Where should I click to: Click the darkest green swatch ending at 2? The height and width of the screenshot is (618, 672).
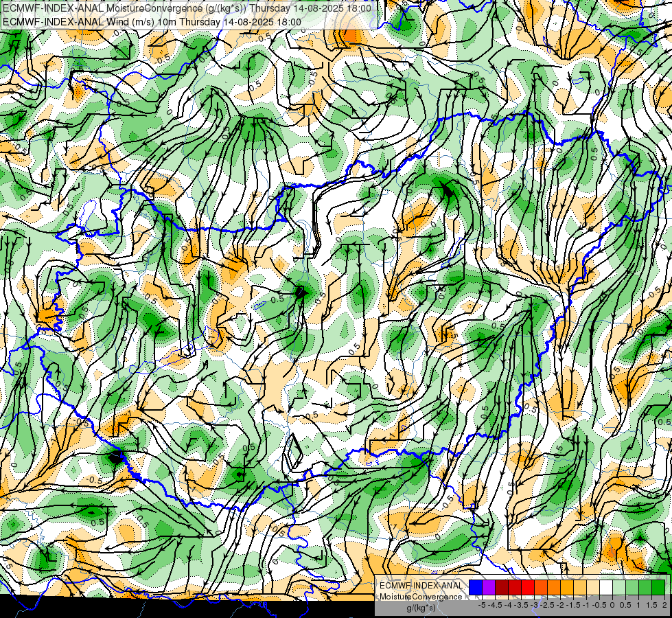point(658,587)
